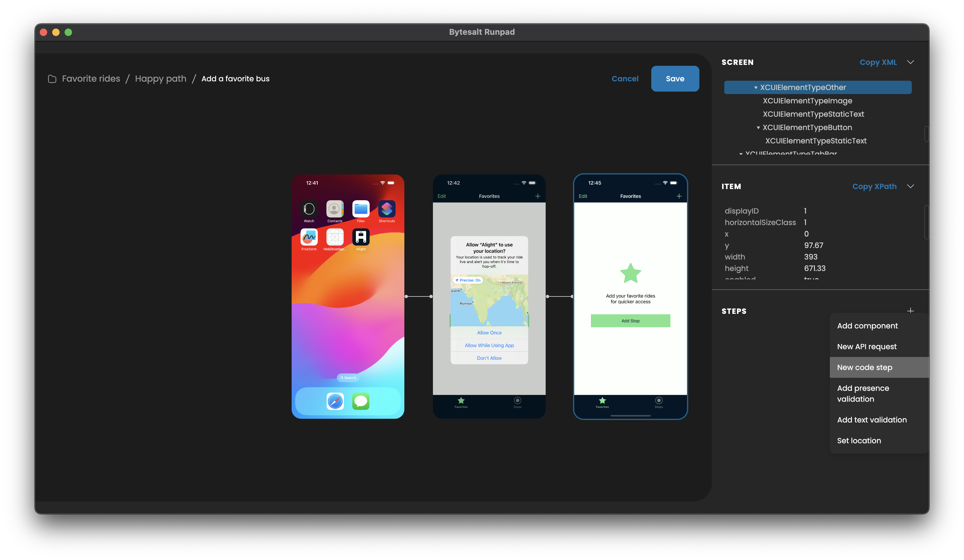964x560 pixels.
Task: Select the first iPhone home screen thumbnail
Action: coord(348,296)
